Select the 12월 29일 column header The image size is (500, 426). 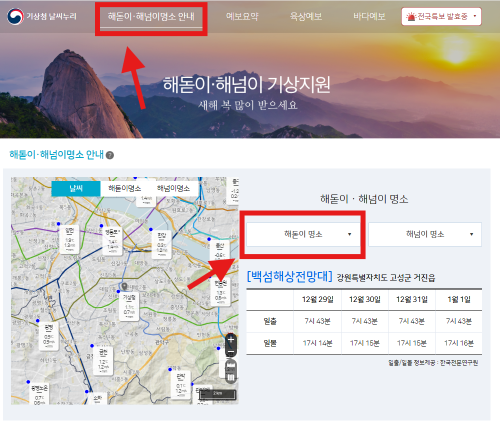tap(317, 299)
